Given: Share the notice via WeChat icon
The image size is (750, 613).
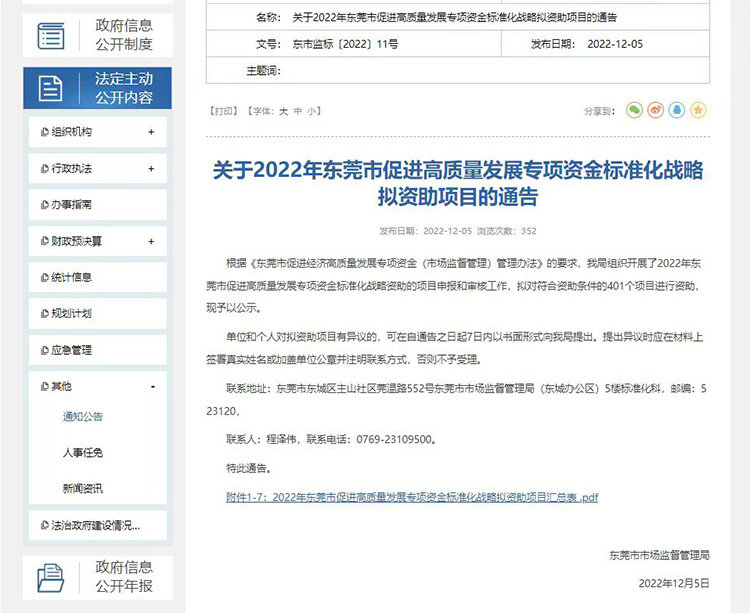Looking at the screenshot, I should [634, 110].
